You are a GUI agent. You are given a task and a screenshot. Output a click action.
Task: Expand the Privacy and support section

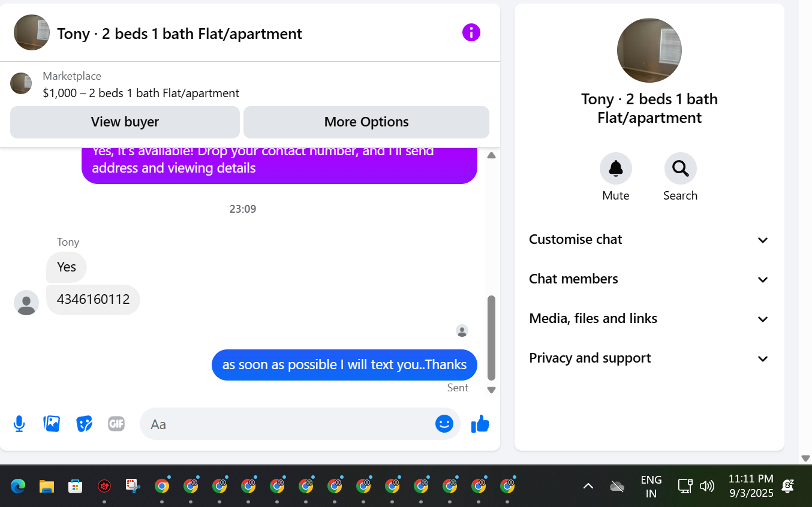(649, 358)
